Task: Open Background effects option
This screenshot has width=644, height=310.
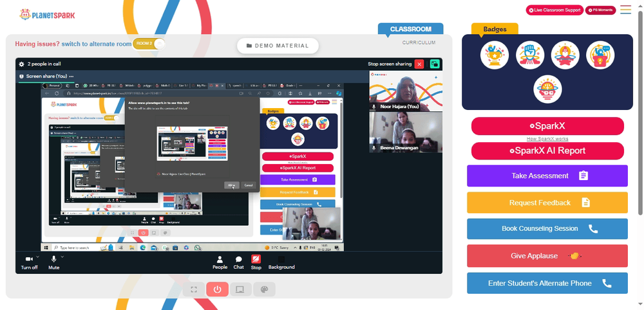Action: click(x=281, y=262)
